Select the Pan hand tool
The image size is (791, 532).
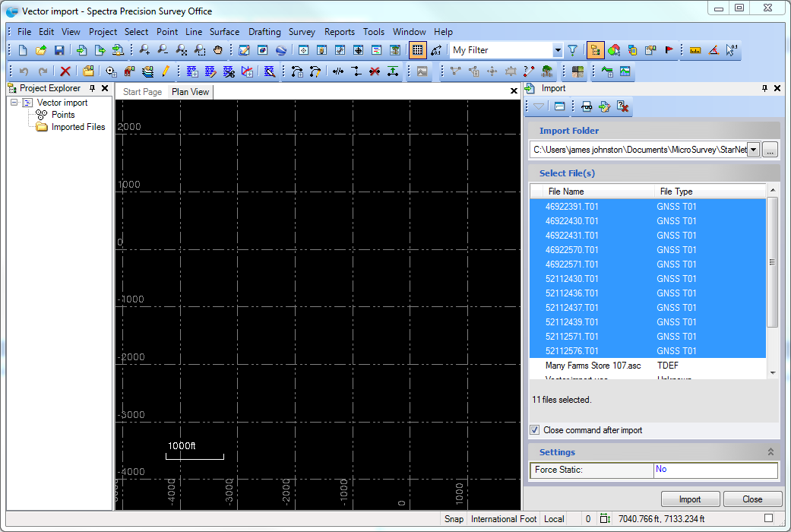(218, 51)
